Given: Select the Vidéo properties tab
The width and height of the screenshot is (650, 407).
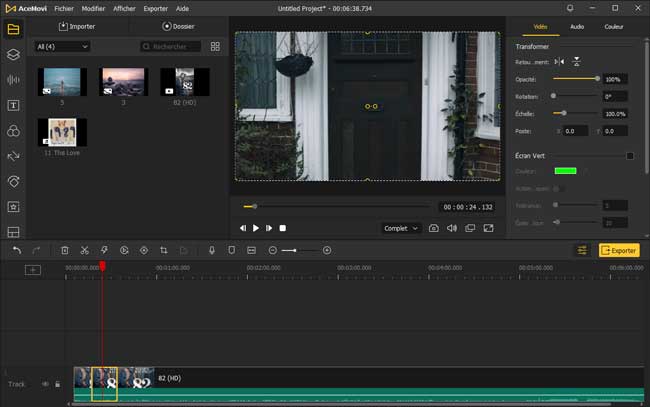Looking at the screenshot, I should [540, 27].
